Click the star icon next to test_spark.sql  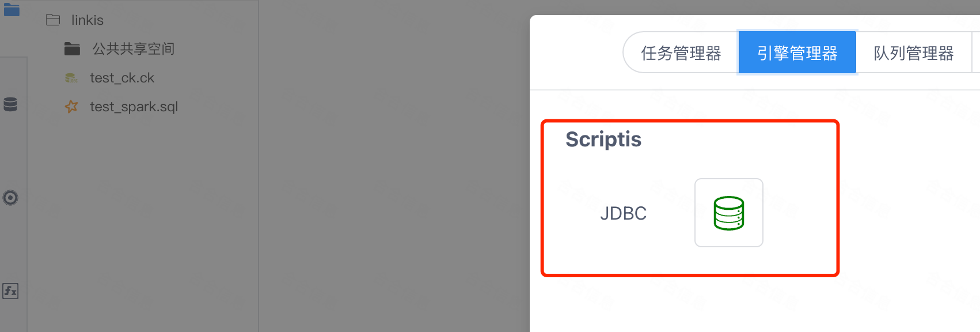click(x=71, y=106)
